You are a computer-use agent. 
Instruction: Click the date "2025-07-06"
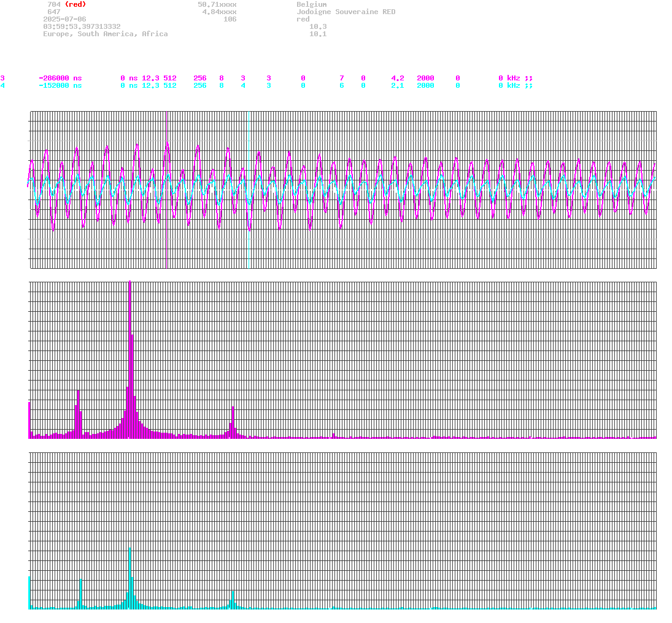tap(64, 19)
